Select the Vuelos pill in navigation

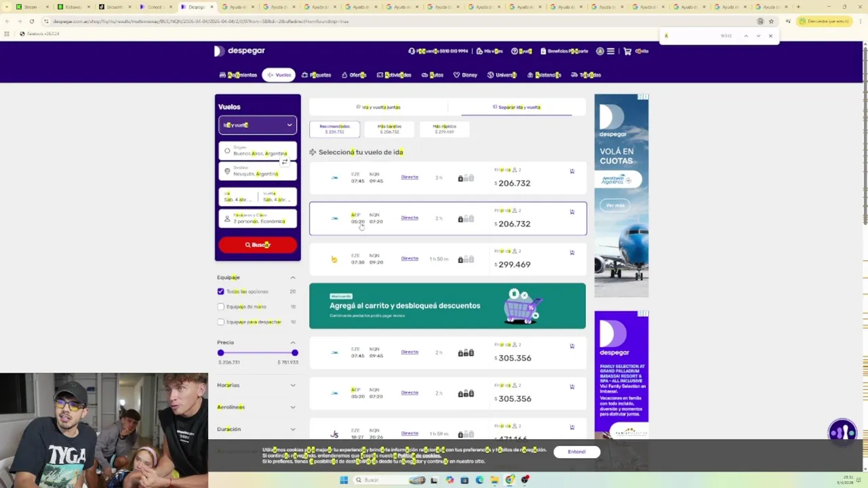[x=279, y=75]
